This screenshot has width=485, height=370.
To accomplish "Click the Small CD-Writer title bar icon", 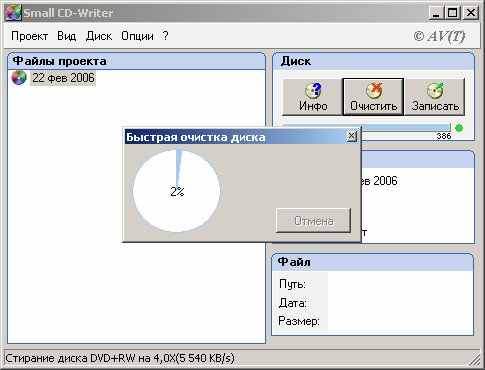I will [x=13, y=13].
